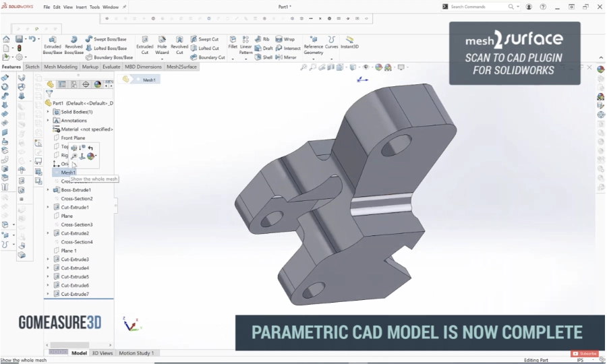Expand the Solid Bodies(1) tree node

click(x=48, y=112)
